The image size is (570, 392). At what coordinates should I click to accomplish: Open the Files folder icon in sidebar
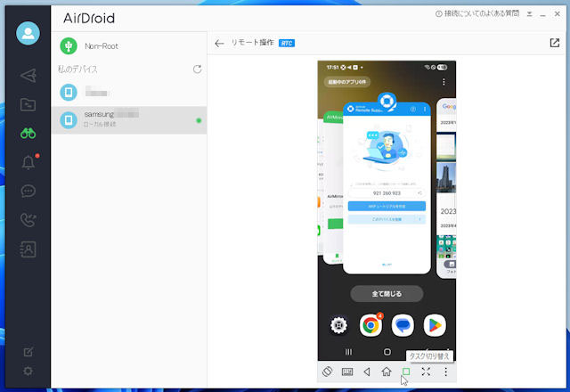click(28, 105)
